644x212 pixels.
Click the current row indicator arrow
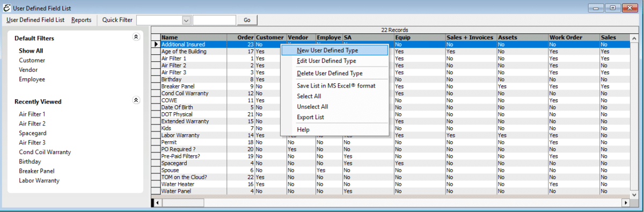point(156,45)
